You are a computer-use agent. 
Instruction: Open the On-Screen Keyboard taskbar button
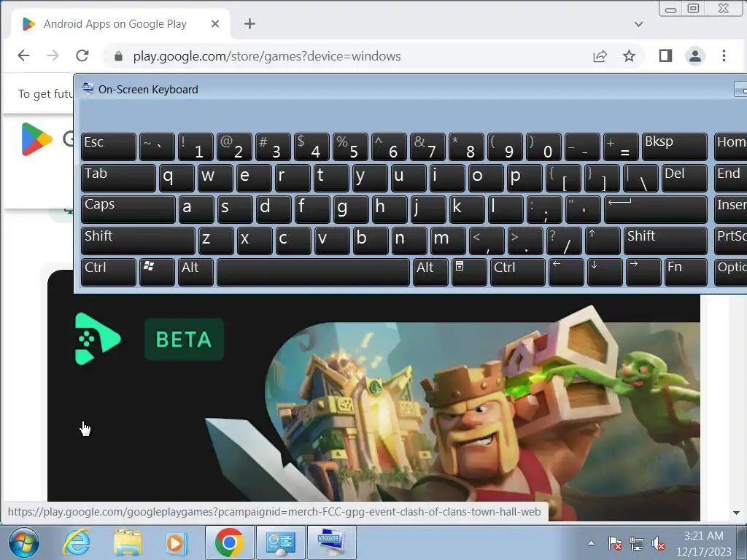tap(332, 542)
